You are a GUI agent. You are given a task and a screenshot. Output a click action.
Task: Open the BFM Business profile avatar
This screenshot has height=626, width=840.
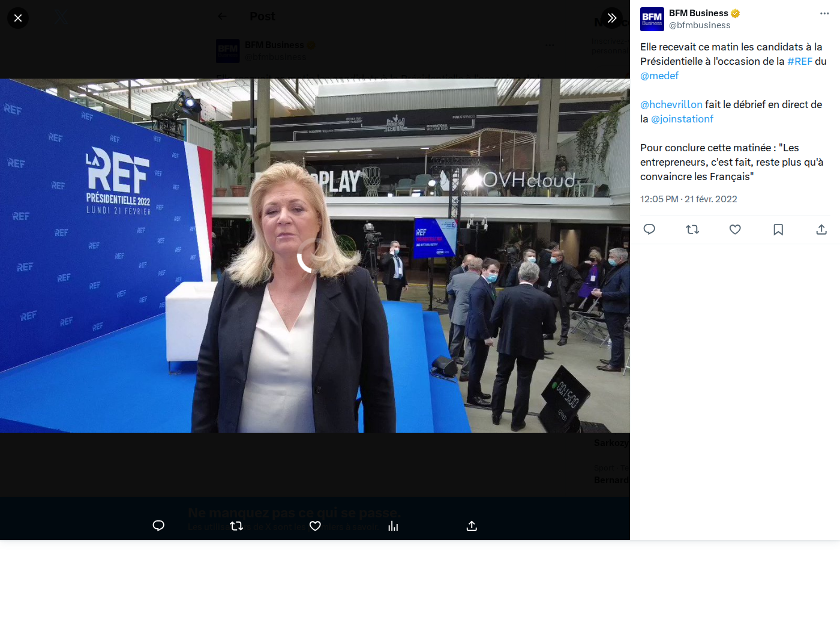pos(652,19)
